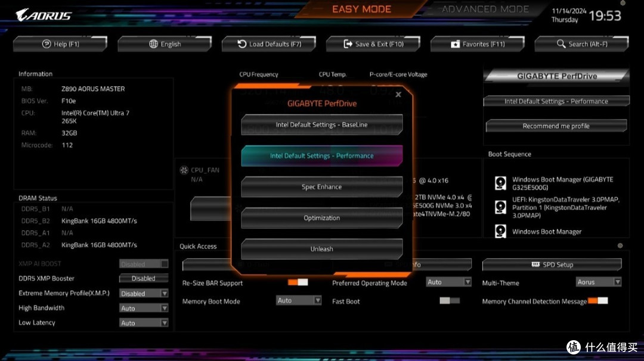
Task: Enable the Fast Boot switch
Action: tap(450, 301)
